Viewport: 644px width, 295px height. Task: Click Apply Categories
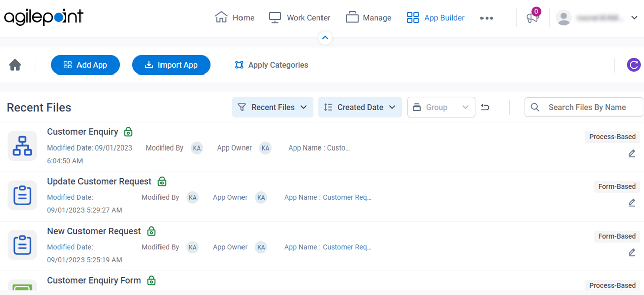tap(272, 65)
